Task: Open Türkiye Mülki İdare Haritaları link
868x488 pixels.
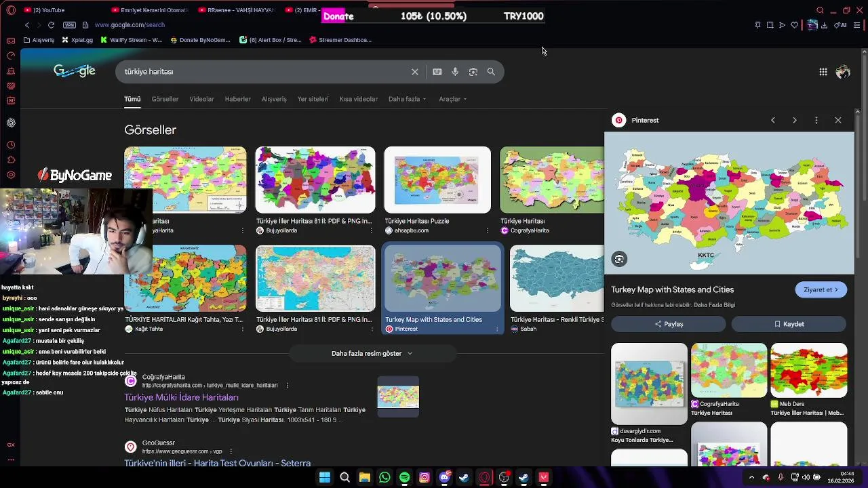Action: pos(181,397)
